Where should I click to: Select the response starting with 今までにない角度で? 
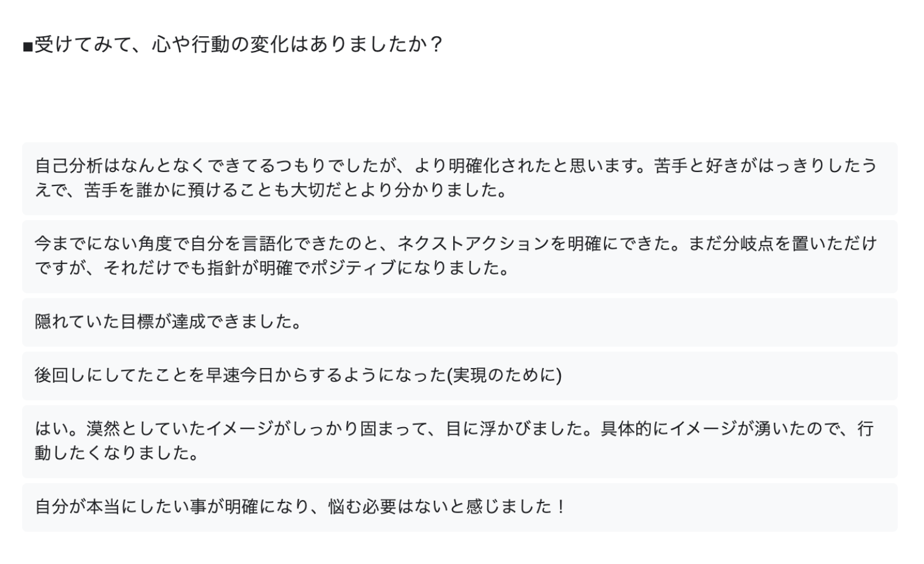click(x=460, y=256)
